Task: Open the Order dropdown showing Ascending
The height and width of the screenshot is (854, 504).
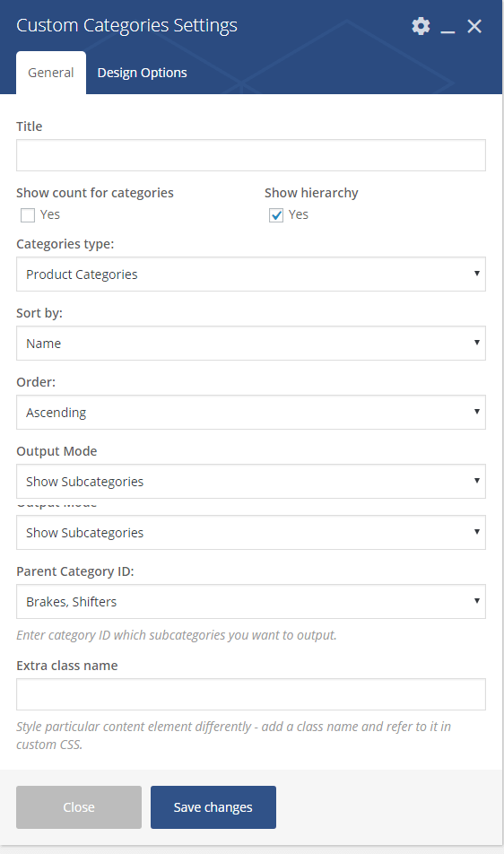Action: [251, 413]
